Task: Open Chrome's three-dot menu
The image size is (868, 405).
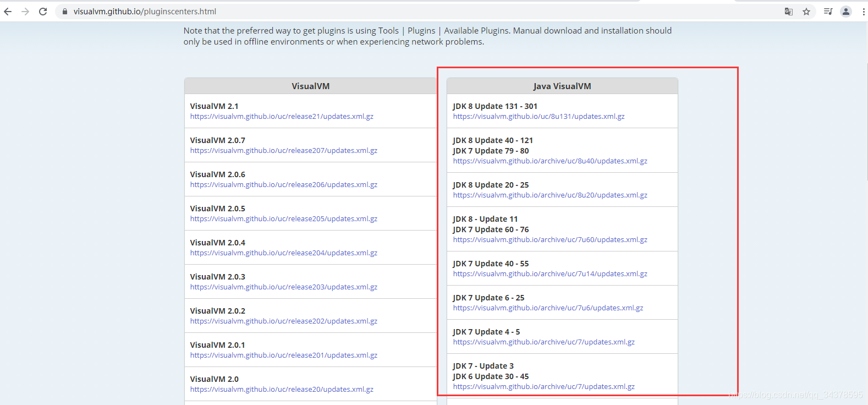Action: click(x=864, y=12)
